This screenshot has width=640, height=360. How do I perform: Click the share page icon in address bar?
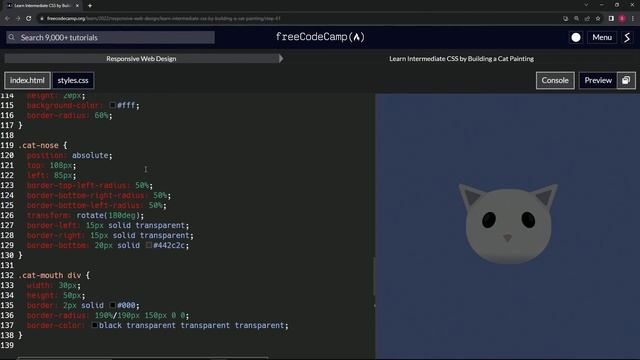coord(587,18)
